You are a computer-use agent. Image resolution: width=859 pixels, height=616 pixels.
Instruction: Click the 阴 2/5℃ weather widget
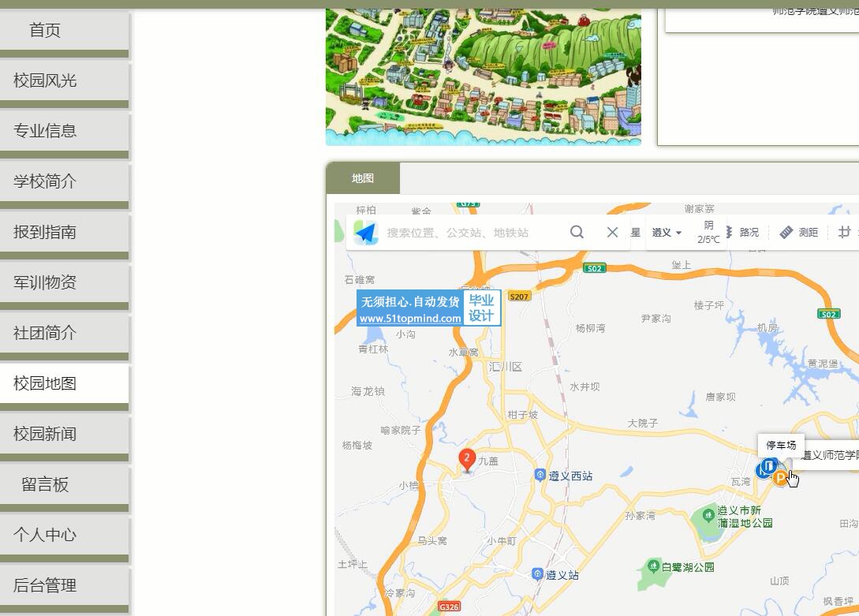point(708,232)
